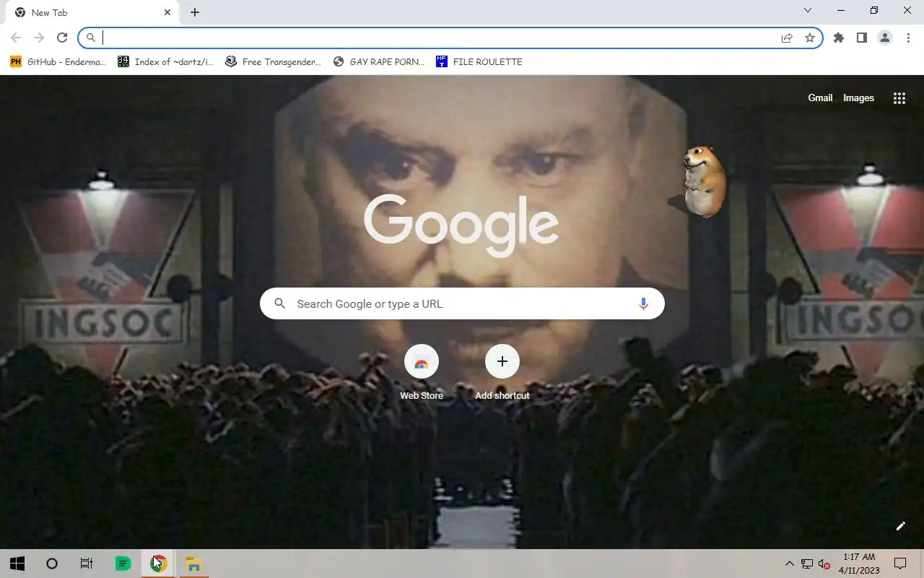Screen dimensions: 924x578
Task: Toggle the browser side panel
Action: (x=862, y=38)
